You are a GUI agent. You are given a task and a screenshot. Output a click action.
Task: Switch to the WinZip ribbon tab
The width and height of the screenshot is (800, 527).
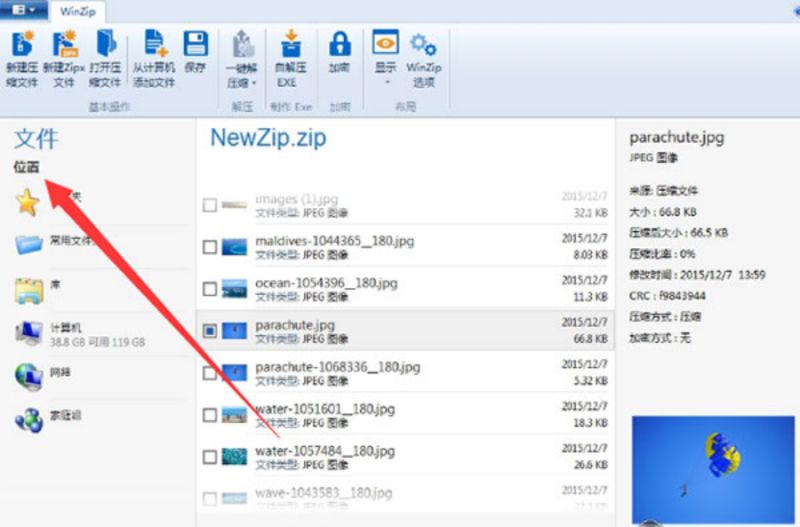tap(78, 11)
